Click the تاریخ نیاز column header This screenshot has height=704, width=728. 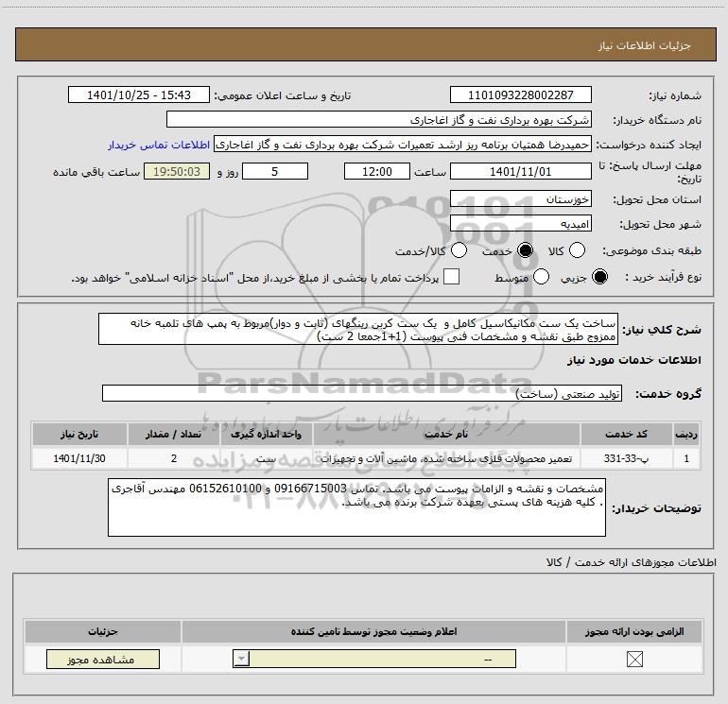79,434
